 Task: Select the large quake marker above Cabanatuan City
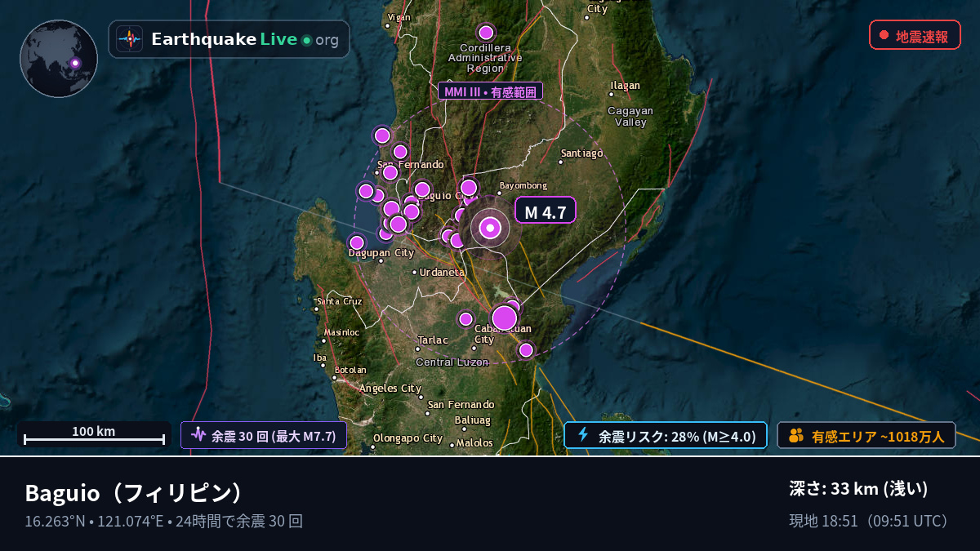coord(505,318)
